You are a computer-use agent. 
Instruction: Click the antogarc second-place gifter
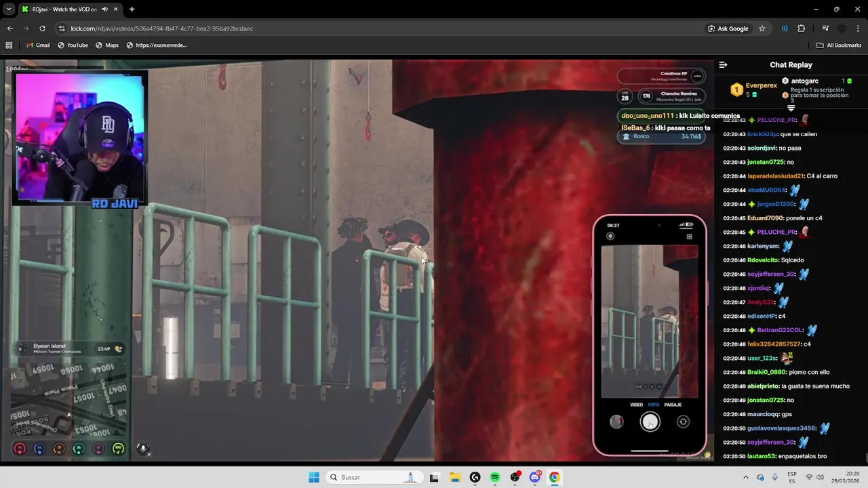[805, 81]
